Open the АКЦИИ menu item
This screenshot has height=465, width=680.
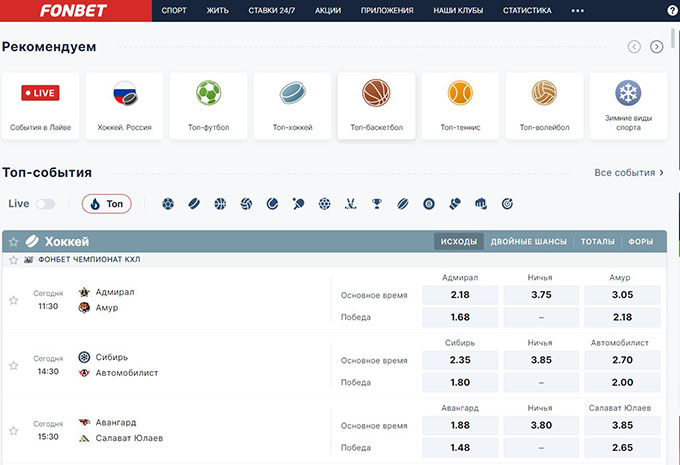tap(328, 10)
